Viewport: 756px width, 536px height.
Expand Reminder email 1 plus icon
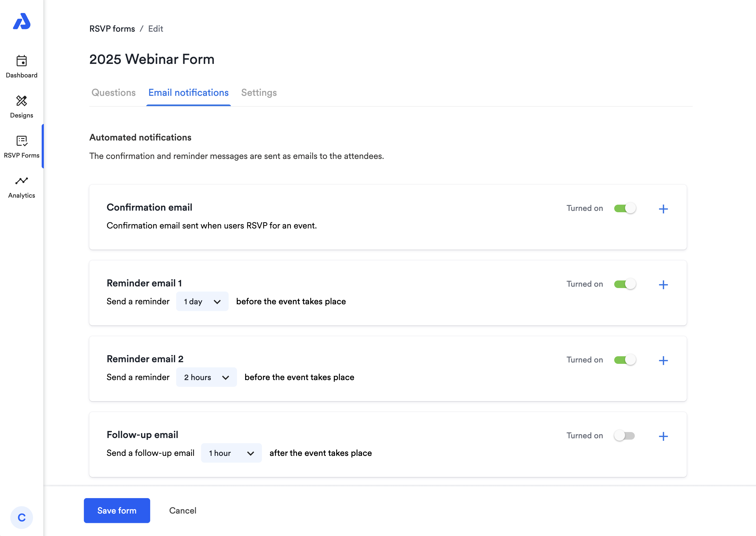663,285
